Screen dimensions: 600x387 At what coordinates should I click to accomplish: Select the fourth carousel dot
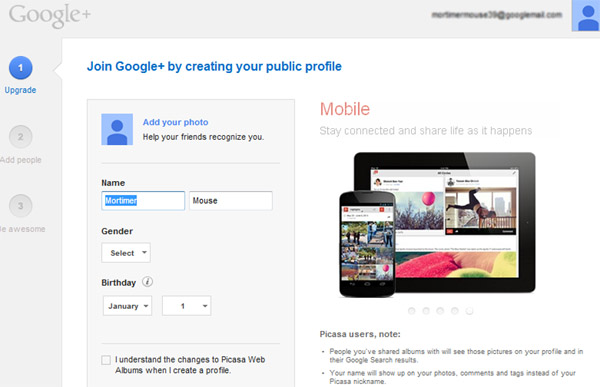(x=455, y=311)
